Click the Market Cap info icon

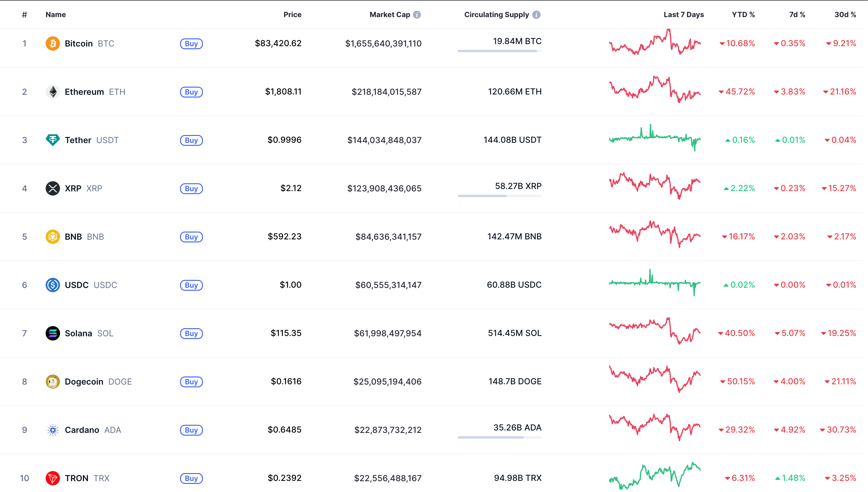pyautogui.click(x=417, y=15)
